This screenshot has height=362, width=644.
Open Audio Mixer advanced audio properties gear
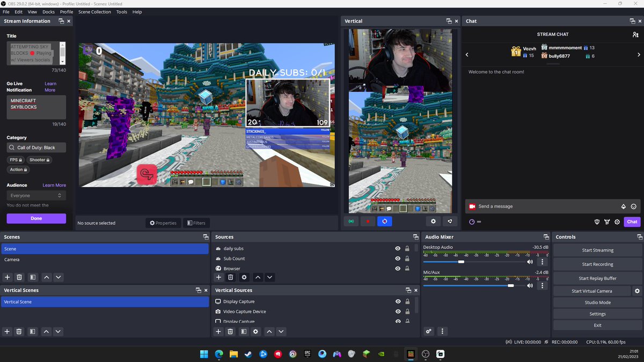pos(429,331)
